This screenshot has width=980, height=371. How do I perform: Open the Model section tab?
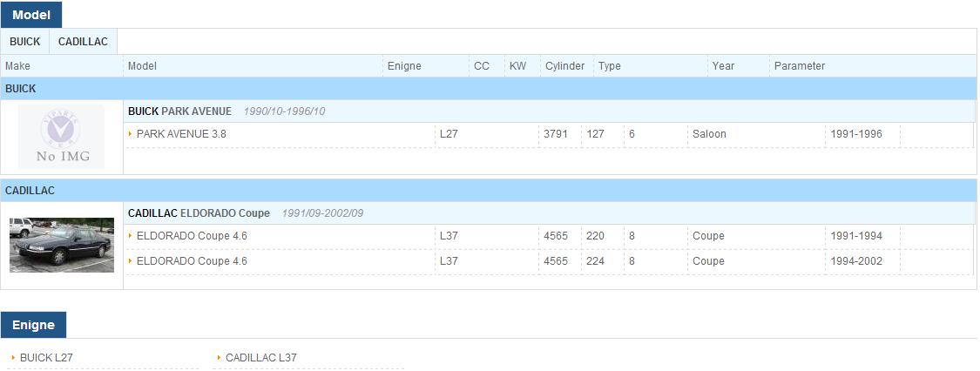coord(31,15)
